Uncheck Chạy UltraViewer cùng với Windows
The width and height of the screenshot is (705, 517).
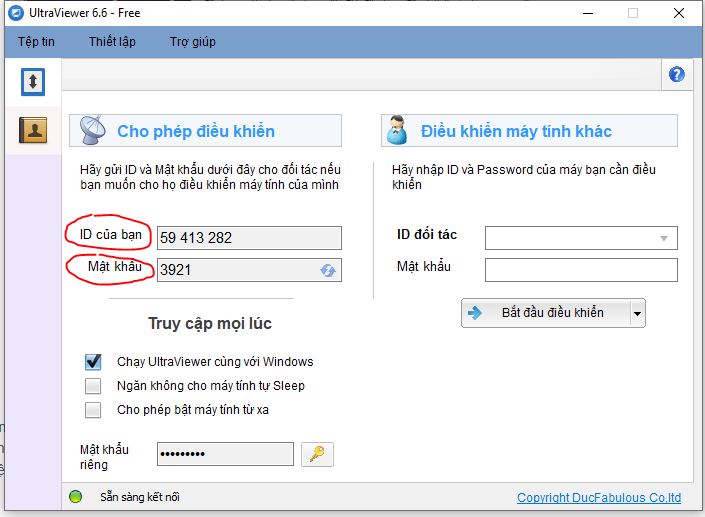pyautogui.click(x=93, y=362)
